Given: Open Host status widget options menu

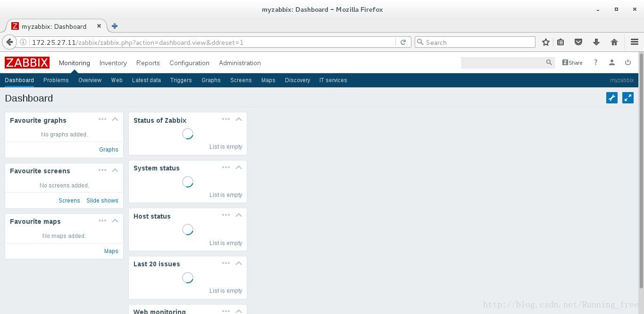Looking at the screenshot, I should [226, 215].
